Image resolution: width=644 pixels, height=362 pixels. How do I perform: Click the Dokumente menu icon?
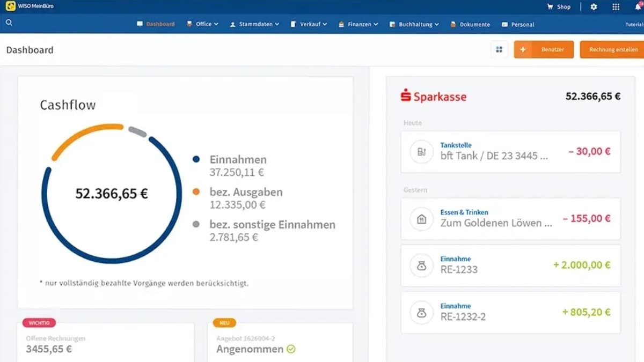pyautogui.click(x=453, y=24)
